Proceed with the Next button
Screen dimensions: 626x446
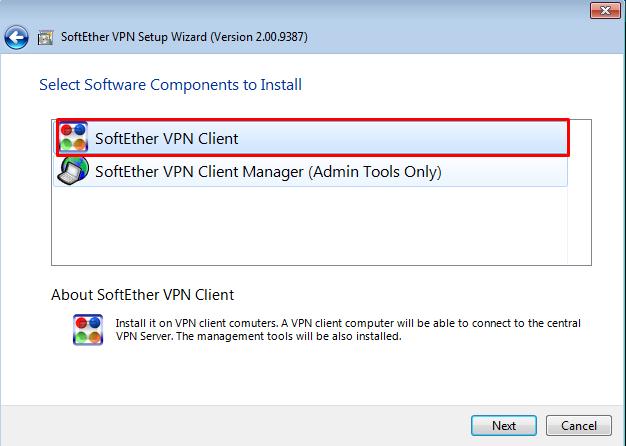click(504, 426)
